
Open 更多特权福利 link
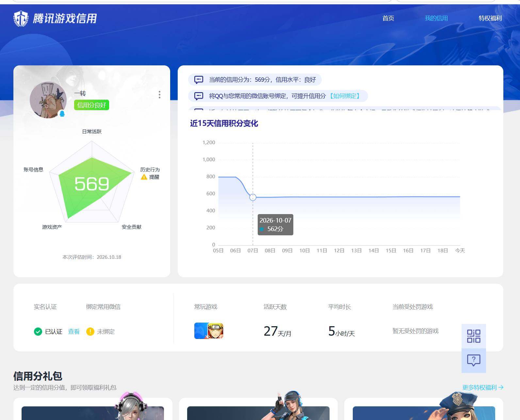pos(483,387)
